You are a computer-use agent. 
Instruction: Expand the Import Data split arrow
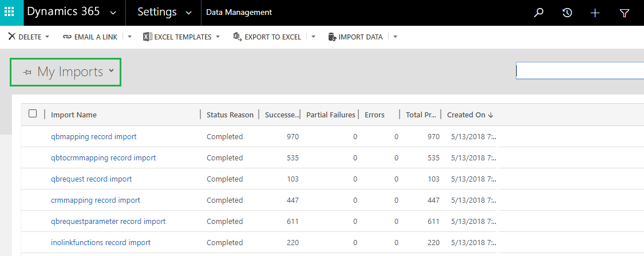point(395,37)
